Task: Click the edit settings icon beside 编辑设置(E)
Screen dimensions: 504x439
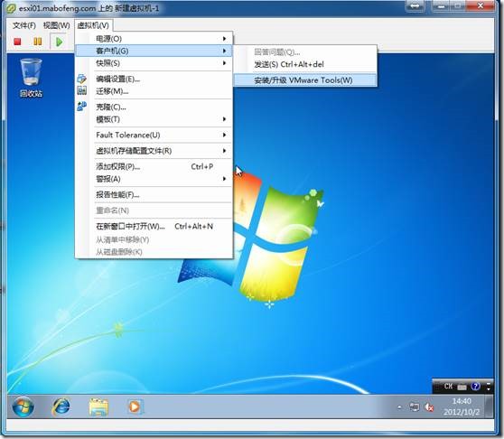Action: 81,79
